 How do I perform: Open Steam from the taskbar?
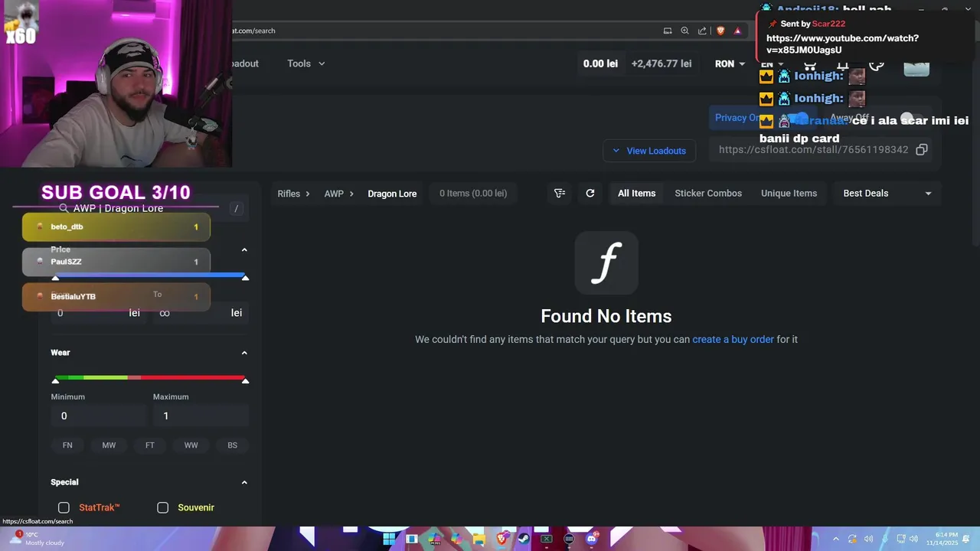coord(524,539)
